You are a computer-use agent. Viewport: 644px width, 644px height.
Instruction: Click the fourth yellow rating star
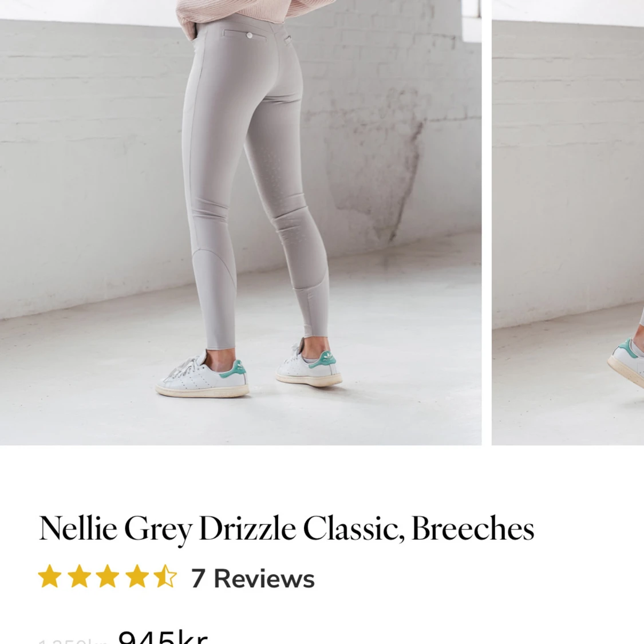[x=137, y=576]
